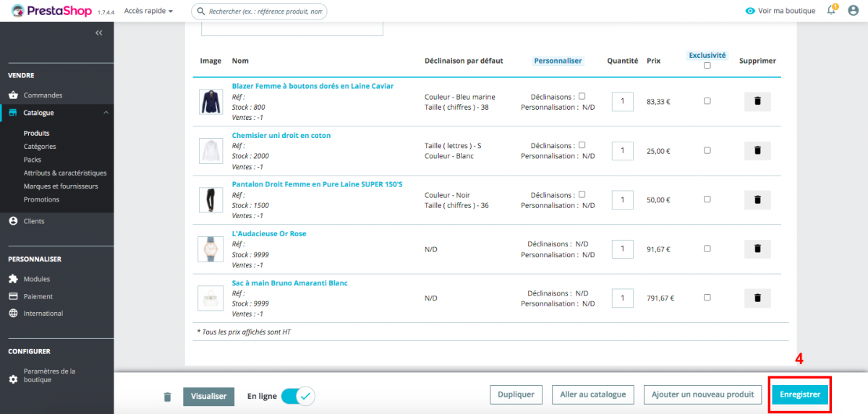The height and width of the screenshot is (414, 868).
Task: Open the Accès rapide dropdown
Action: pyautogui.click(x=148, y=12)
